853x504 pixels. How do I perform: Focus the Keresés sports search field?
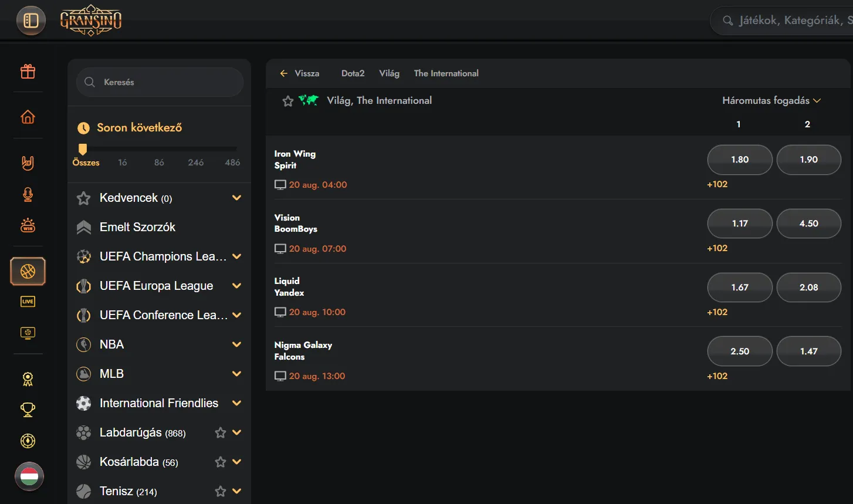click(160, 82)
